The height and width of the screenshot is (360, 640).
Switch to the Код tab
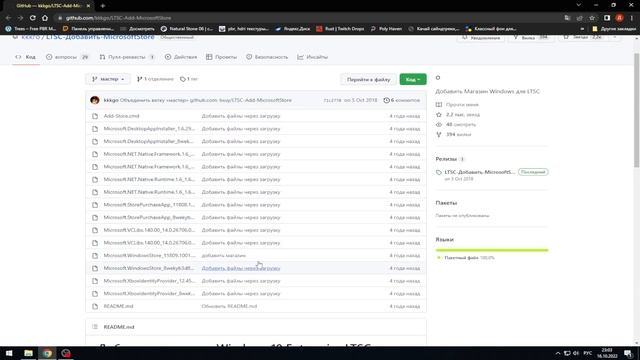pos(26,57)
